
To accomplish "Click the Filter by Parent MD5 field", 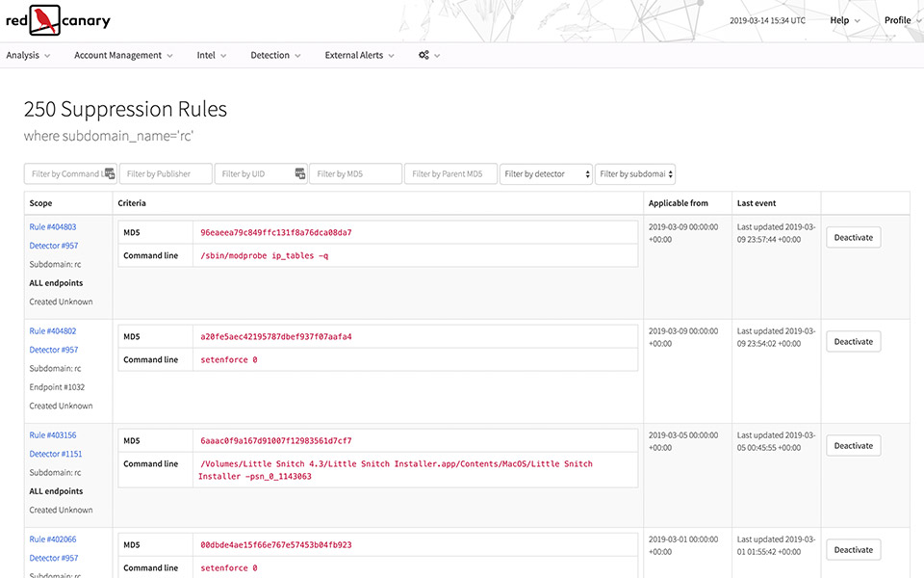I will tap(450, 174).
